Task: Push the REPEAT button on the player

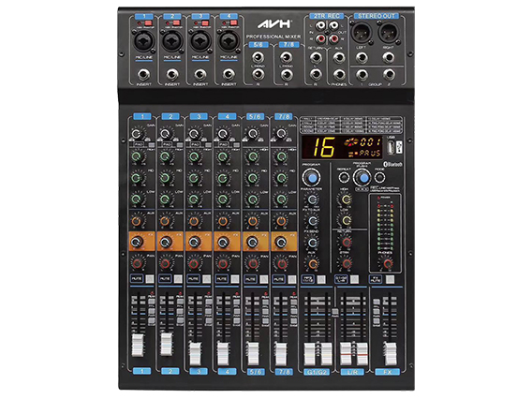Action: [x=344, y=177]
